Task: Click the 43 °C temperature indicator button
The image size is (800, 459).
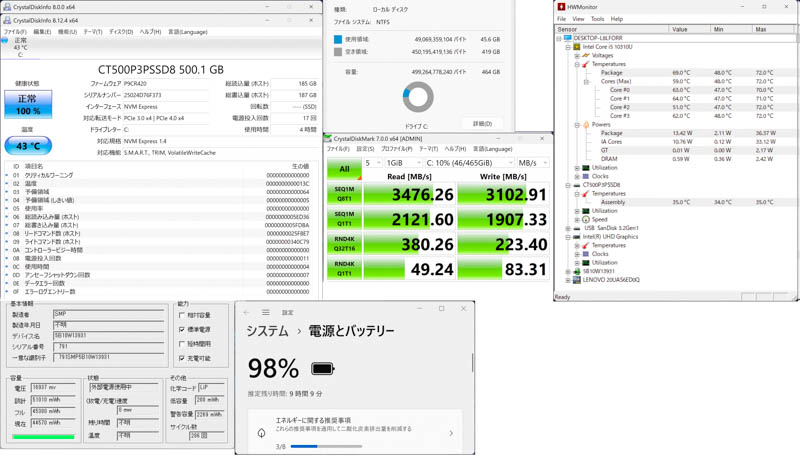Action: pyautogui.click(x=28, y=146)
